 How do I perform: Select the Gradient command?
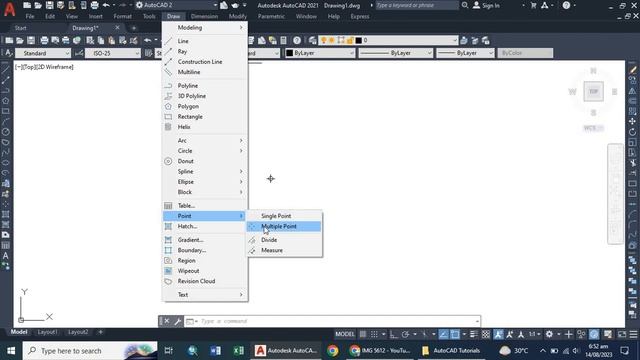(205, 240)
